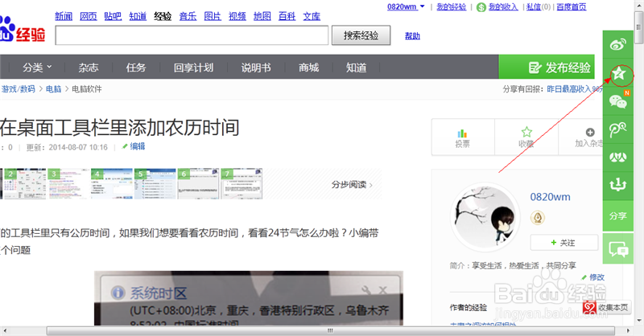Open step 3 thumbnail
644x336 pixels.
68,184
